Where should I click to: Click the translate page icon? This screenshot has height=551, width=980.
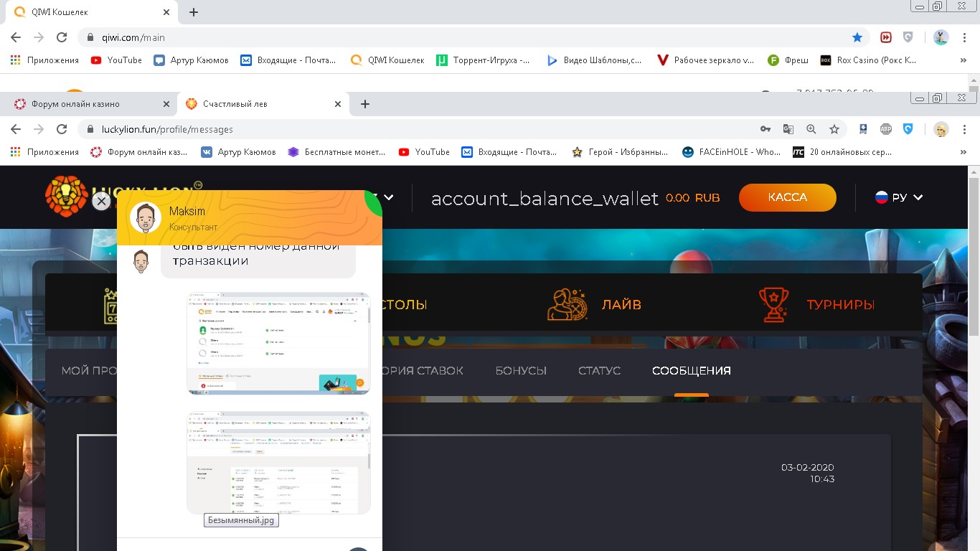788,129
